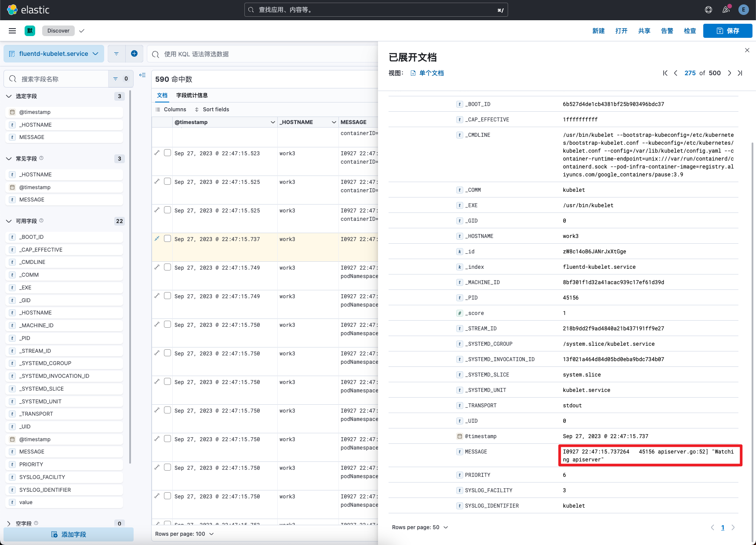The width and height of the screenshot is (756, 545).
Task: Click the Elastic logo
Action: pos(28,10)
